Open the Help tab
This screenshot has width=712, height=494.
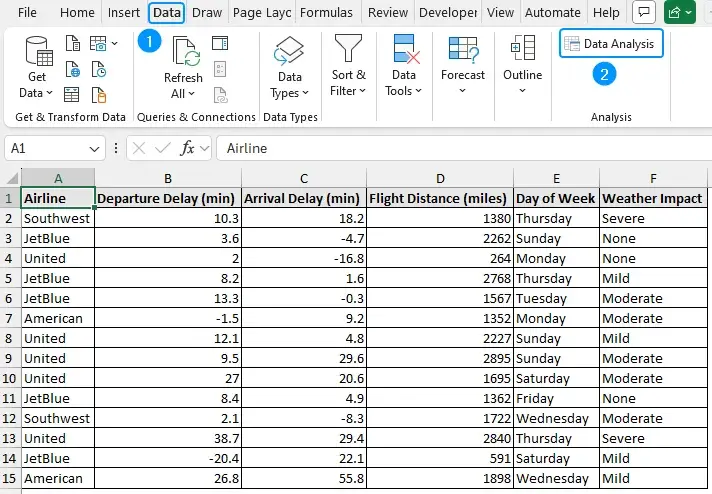606,12
